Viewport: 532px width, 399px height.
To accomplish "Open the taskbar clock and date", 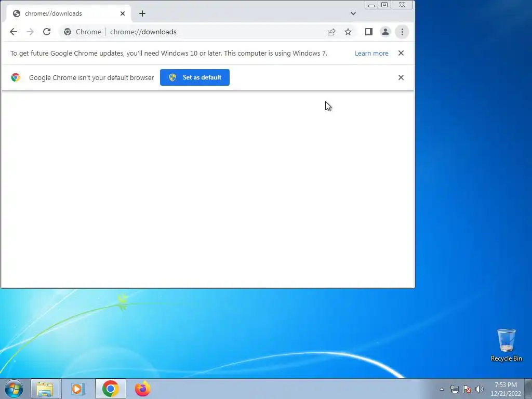I will 506,389.
